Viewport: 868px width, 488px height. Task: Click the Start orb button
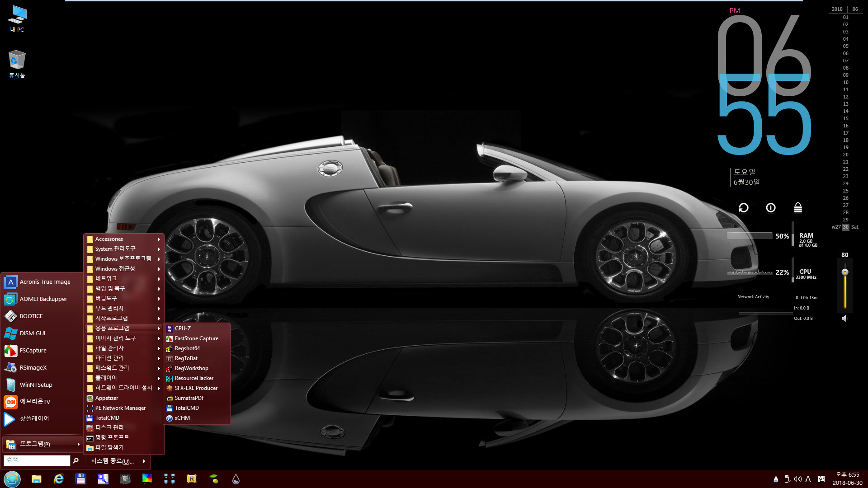12,479
